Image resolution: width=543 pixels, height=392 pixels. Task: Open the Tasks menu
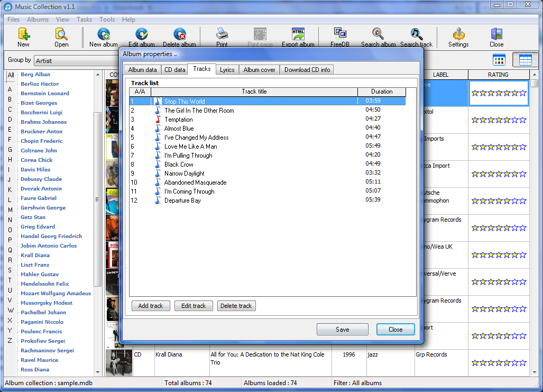pyautogui.click(x=84, y=20)
